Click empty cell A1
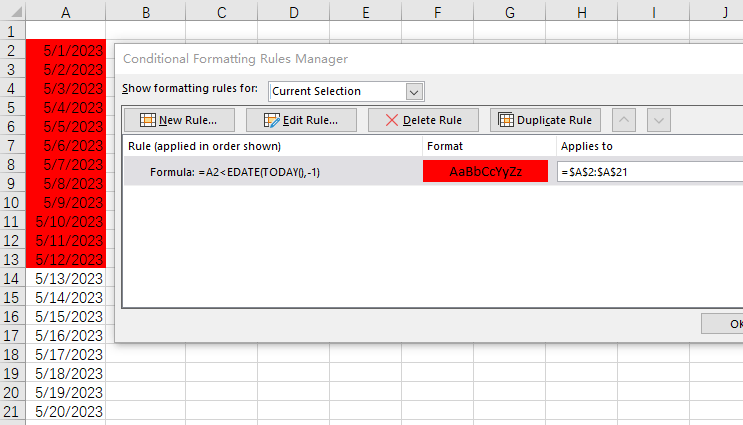 click(66, 31)
